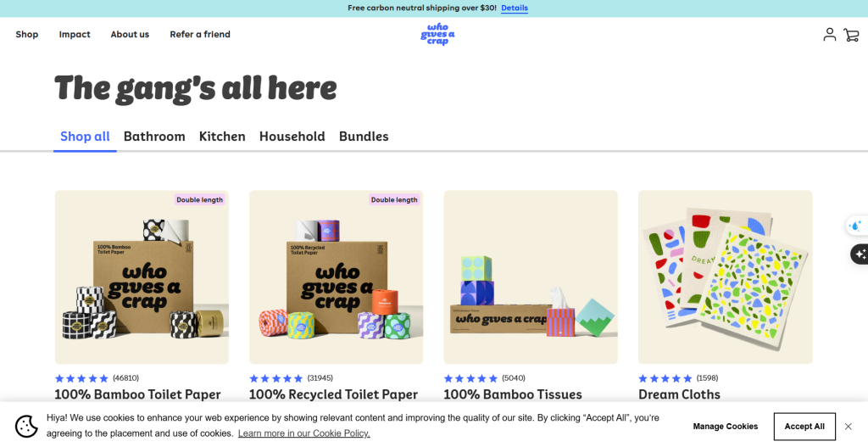Open the Dream Cloths product image
The width and height of the screenshot is (868, 447).
click(x=726, y=277)
